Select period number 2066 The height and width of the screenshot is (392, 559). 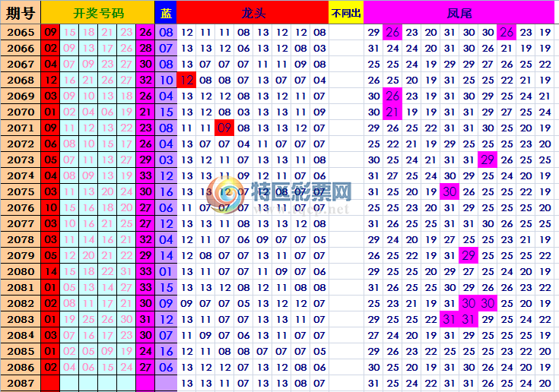[21, 49]
